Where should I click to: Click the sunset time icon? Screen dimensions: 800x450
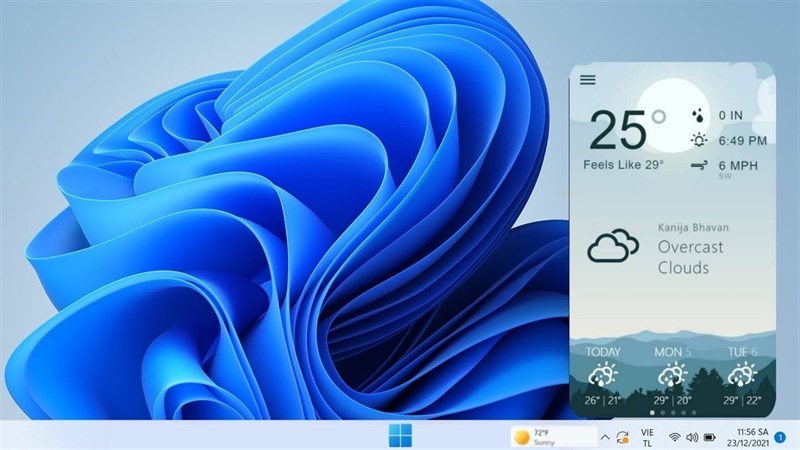(x=698, y=140)
